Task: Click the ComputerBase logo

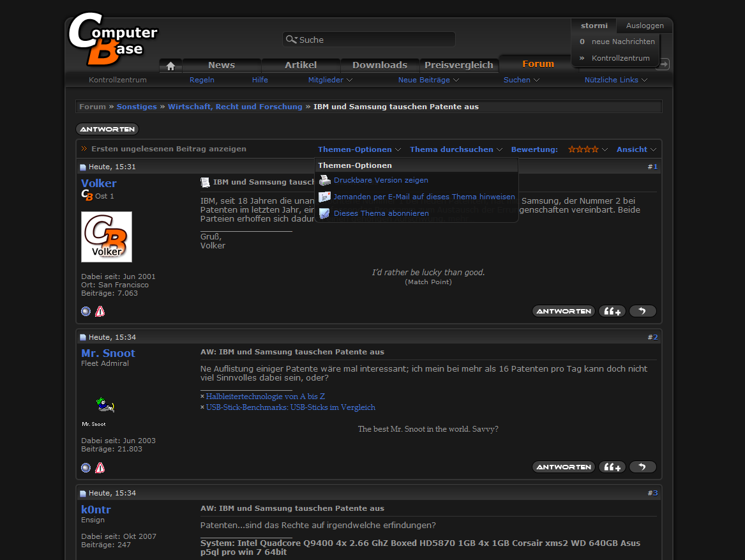Action: click(112, 39)
